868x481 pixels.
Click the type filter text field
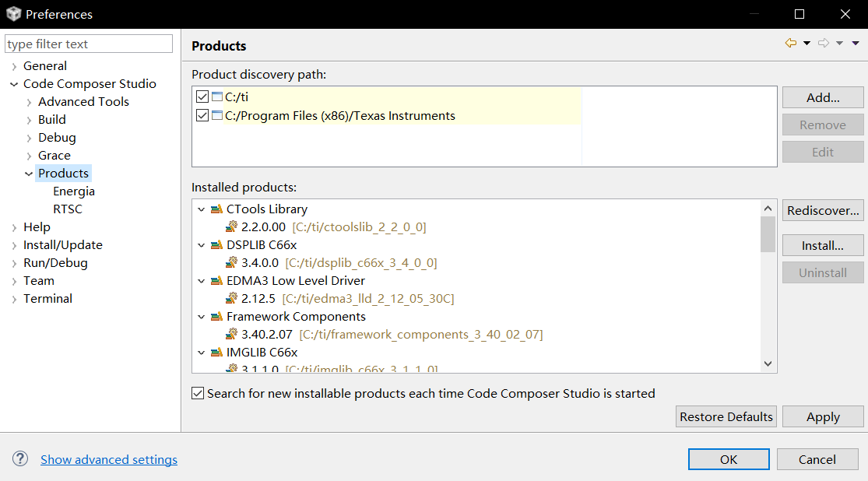(x=88, y=44)
